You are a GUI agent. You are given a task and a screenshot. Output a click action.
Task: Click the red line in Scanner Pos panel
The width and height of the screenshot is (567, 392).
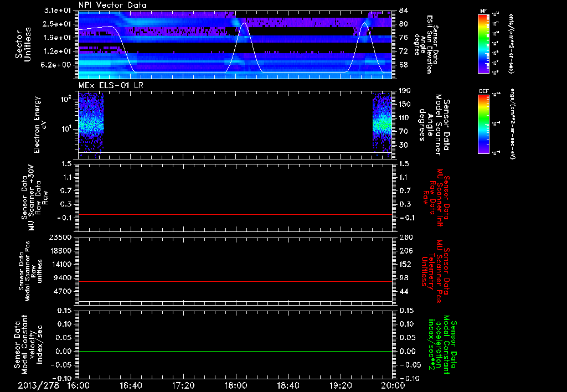coord(235,281)
